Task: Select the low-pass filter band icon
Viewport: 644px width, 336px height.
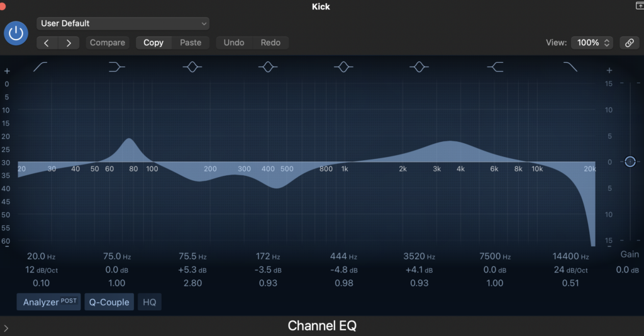Action: [570, 67]
